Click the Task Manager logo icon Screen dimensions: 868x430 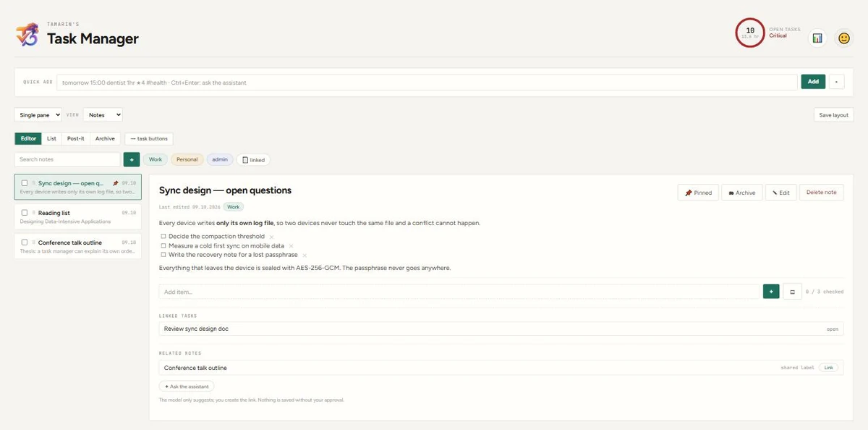point(27,34)
